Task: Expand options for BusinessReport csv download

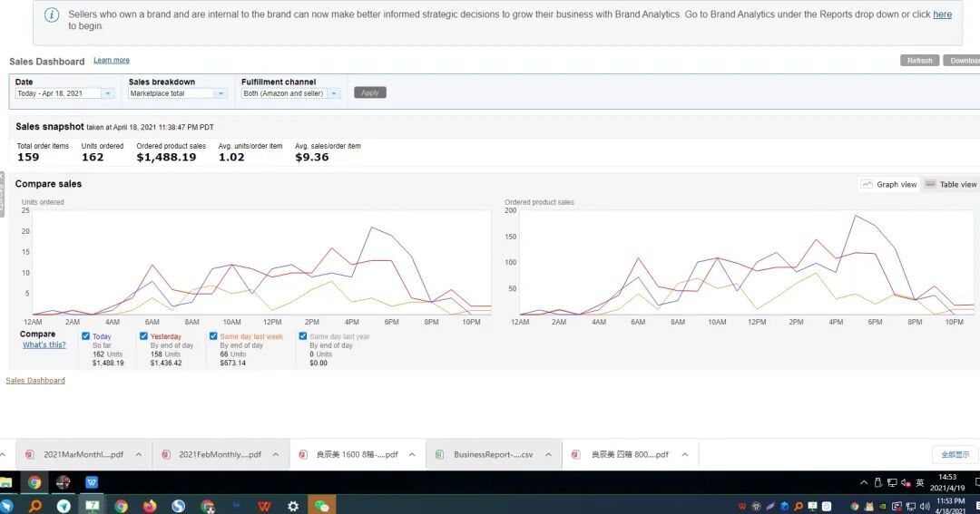Action: (548, 455)
